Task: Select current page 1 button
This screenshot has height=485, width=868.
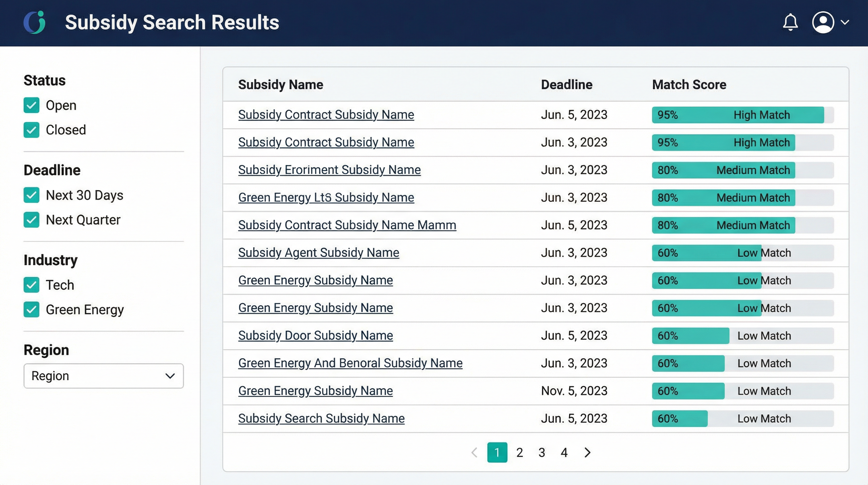Action: pyautogui.click(x=497, y=452)
